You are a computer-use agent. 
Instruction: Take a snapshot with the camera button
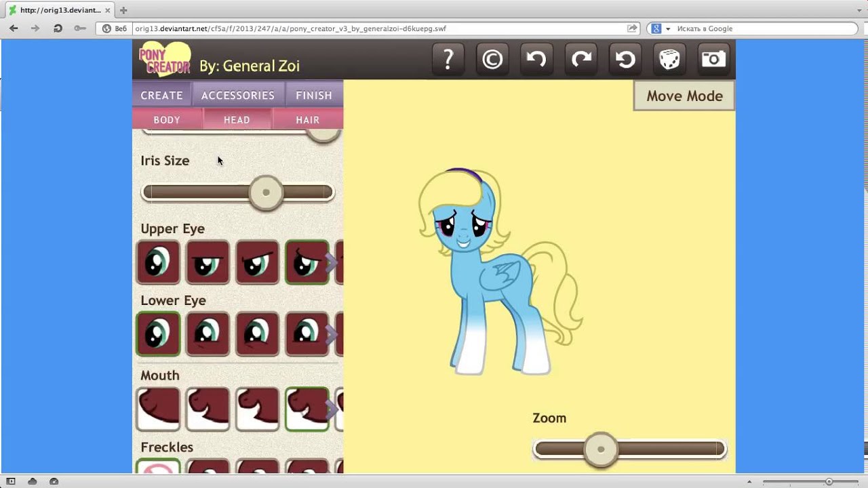pos(713,59)
